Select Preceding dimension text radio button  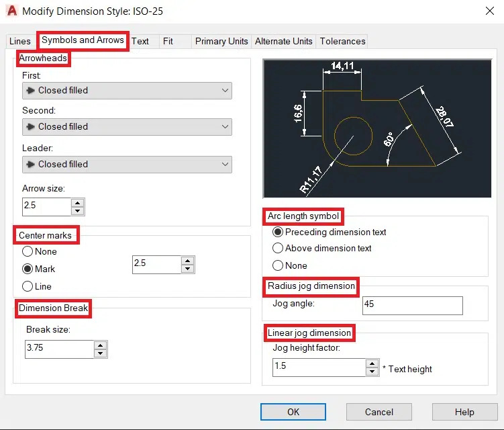[278, 232]
